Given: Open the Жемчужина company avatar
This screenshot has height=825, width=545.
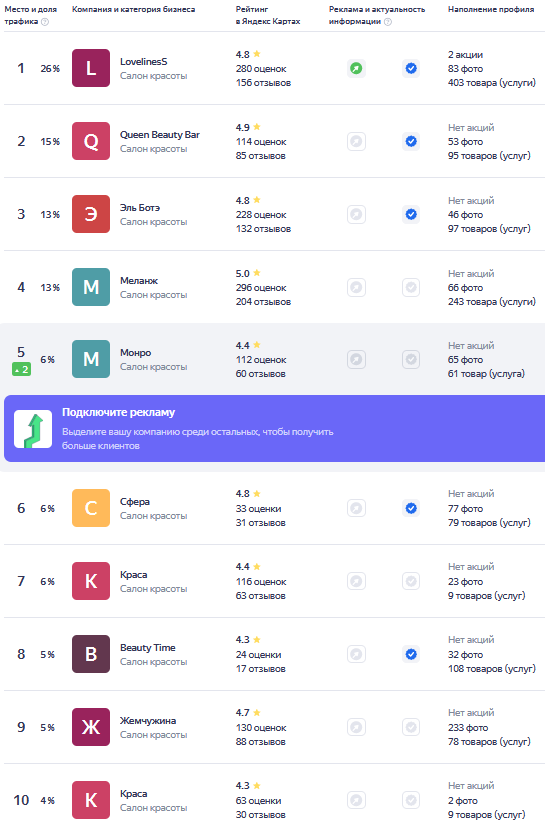Looking at the screenshot, I should click(91, 727).
